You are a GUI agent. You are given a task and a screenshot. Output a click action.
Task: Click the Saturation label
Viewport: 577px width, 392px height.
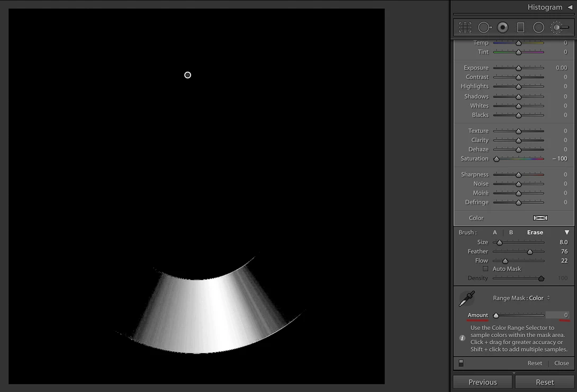pos(474,159)
